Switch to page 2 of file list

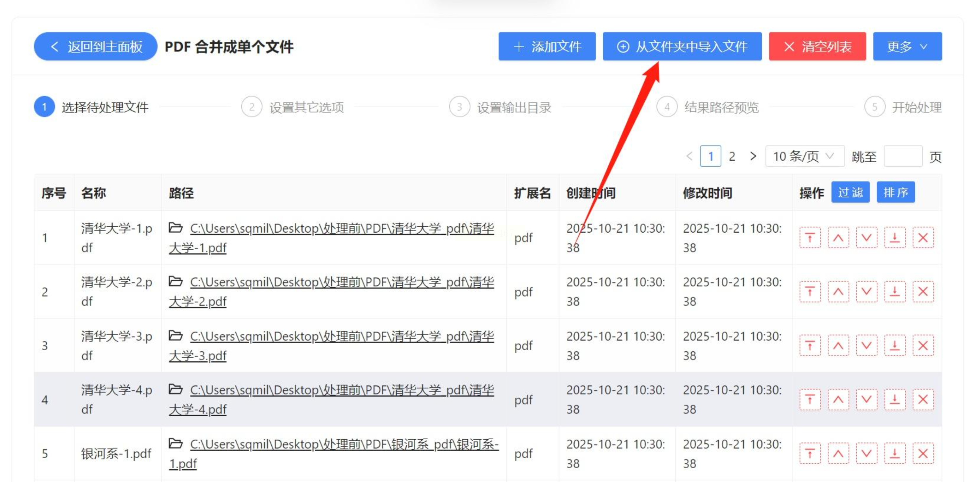732,157
